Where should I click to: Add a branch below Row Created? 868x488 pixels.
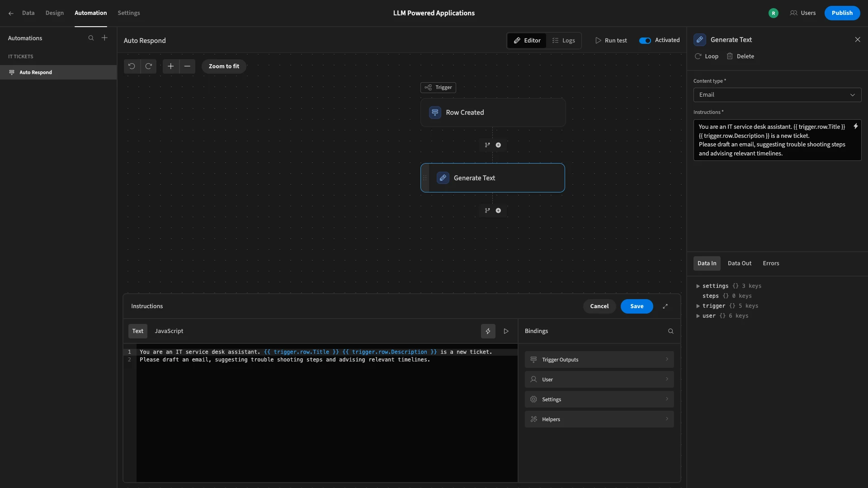(x=487, y=145)
